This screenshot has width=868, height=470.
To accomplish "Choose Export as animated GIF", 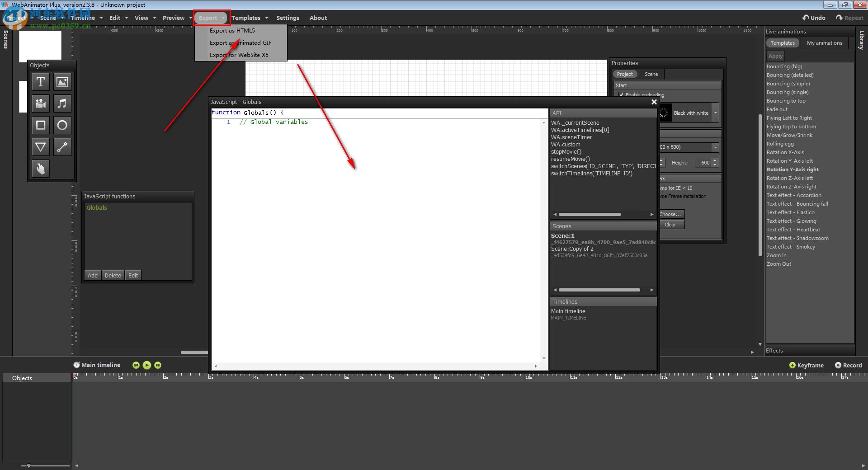I will 241,42.
